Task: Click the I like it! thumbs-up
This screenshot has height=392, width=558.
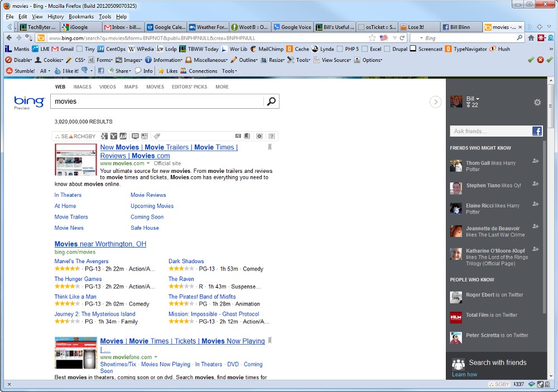Action: (x=66, y=71)
